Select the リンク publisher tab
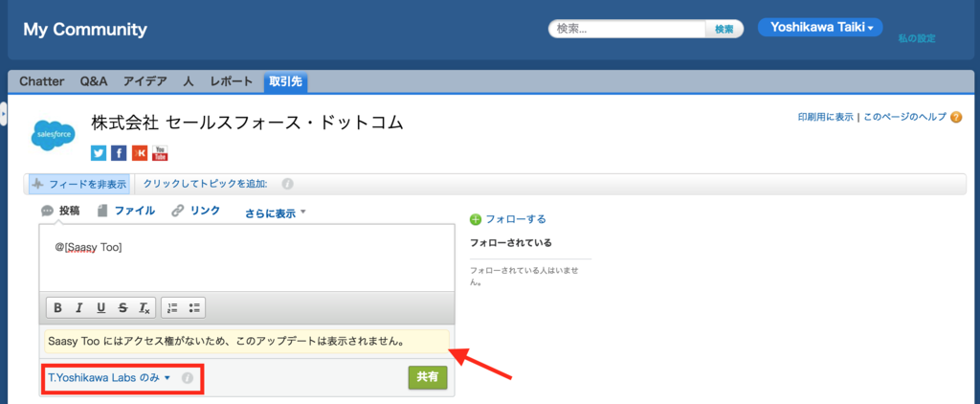The width and height of the screenshot is (980, 404). [196, 212]
